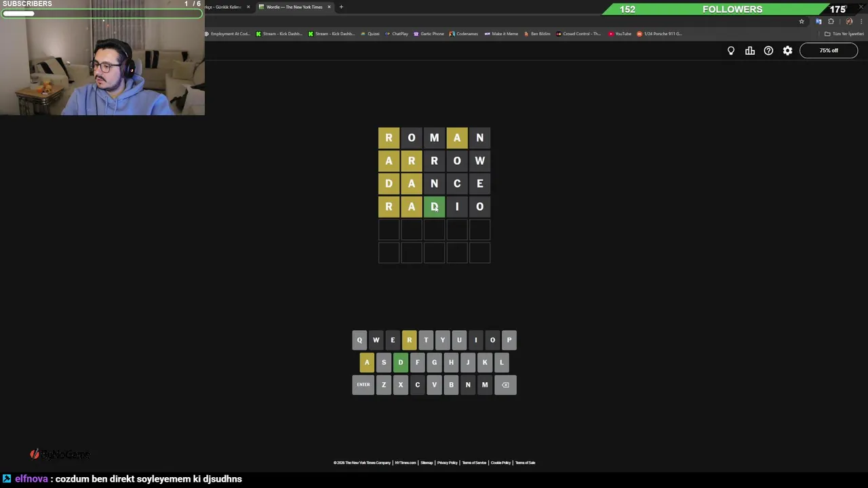This screenshot has height=488, width=868.
Task: Tap the yellow A key on keyboard
Action: coord(367,363)
